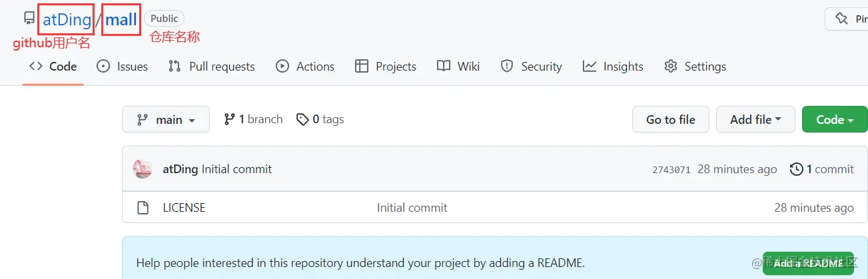View the 1 branch link
The image size is (868, 279).
click(254, 119)
